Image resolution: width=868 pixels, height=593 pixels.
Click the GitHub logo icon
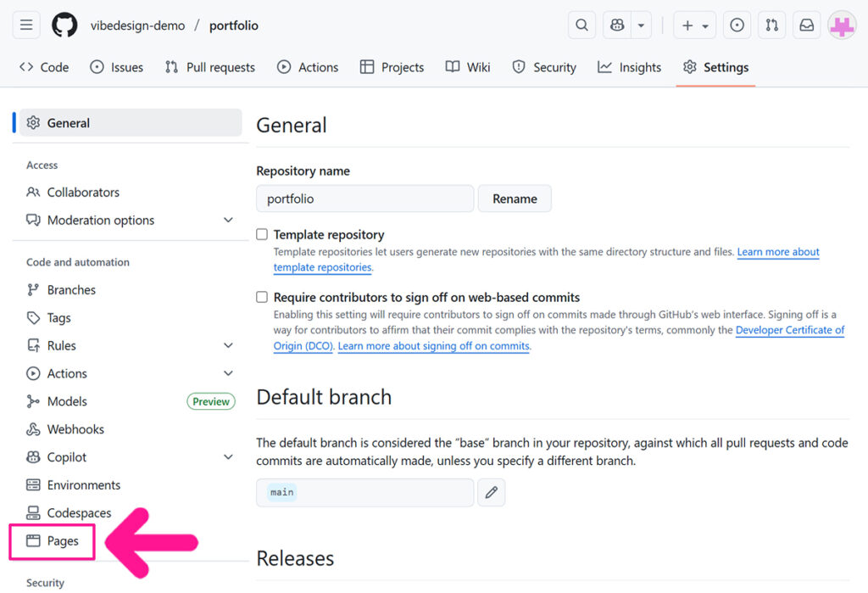coord(64,25)
